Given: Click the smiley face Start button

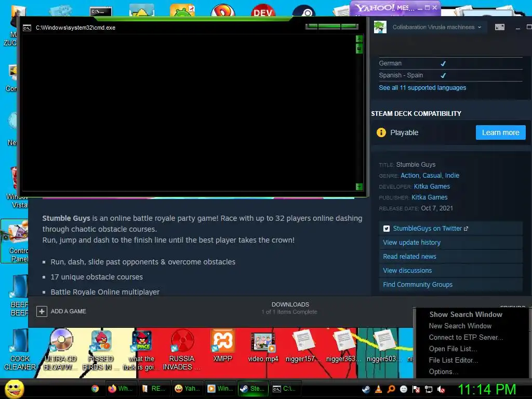Looking at the screenshot, I should [14, 389].
